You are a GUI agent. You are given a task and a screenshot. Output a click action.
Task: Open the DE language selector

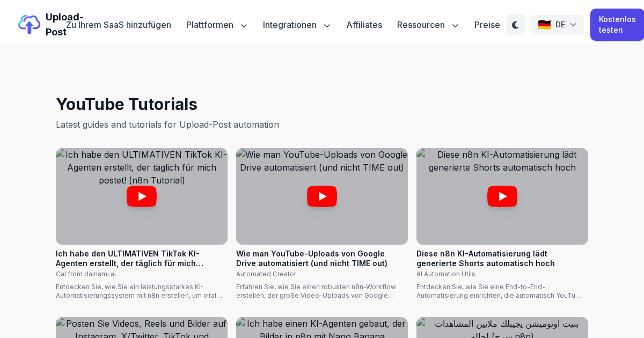click(x=558, y=25)
